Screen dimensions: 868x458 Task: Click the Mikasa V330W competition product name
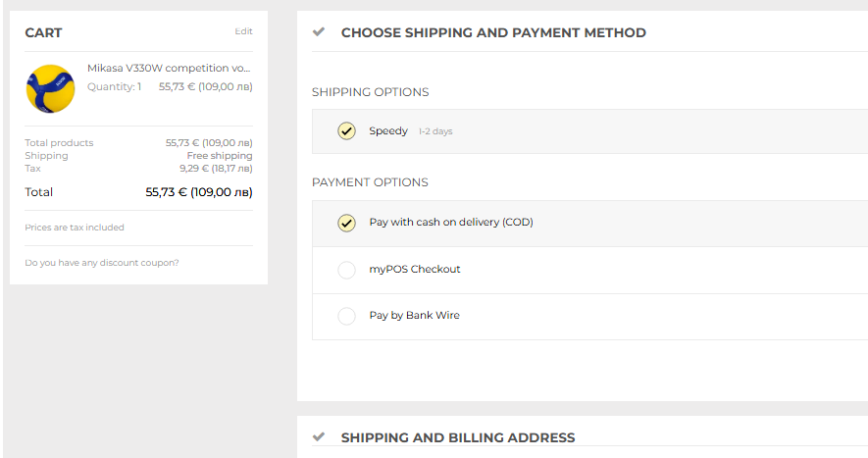[x=169, y=68]
